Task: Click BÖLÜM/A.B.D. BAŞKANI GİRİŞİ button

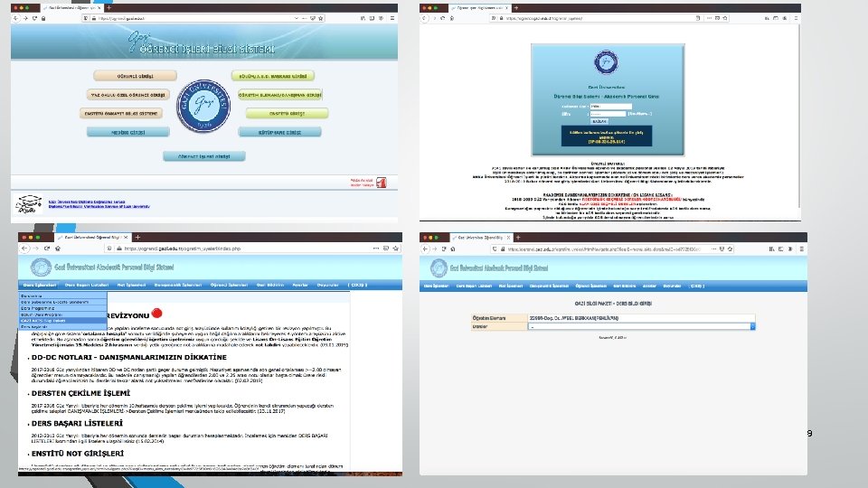Action: point(273,76)
